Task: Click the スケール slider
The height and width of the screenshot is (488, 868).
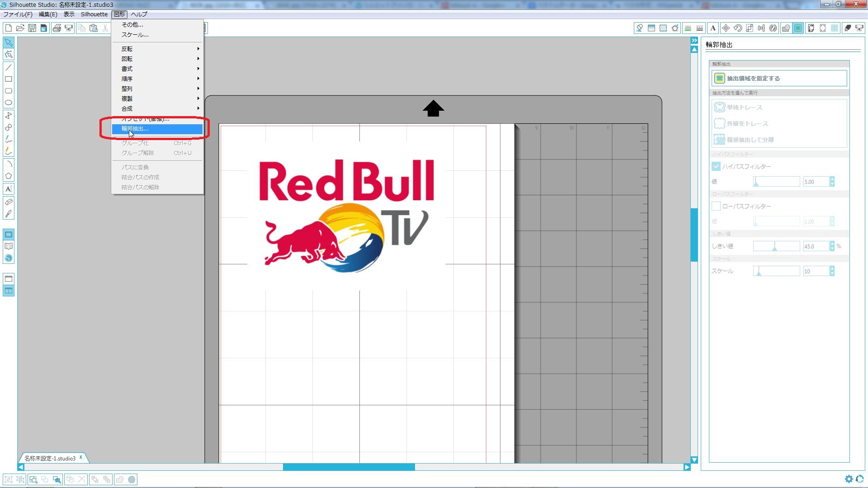Action: (776, 271)
